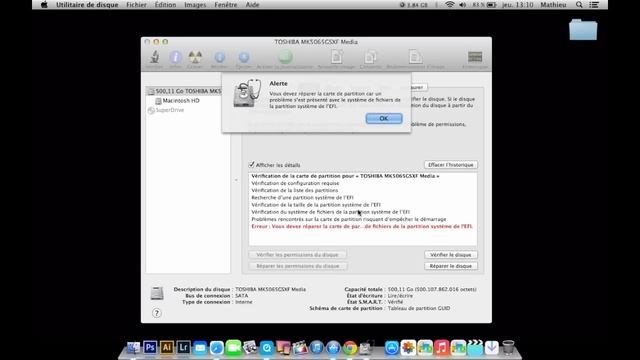Screen dimensions: 640x360
Task: Open Mail in the Dock
Action: [200, 347]
